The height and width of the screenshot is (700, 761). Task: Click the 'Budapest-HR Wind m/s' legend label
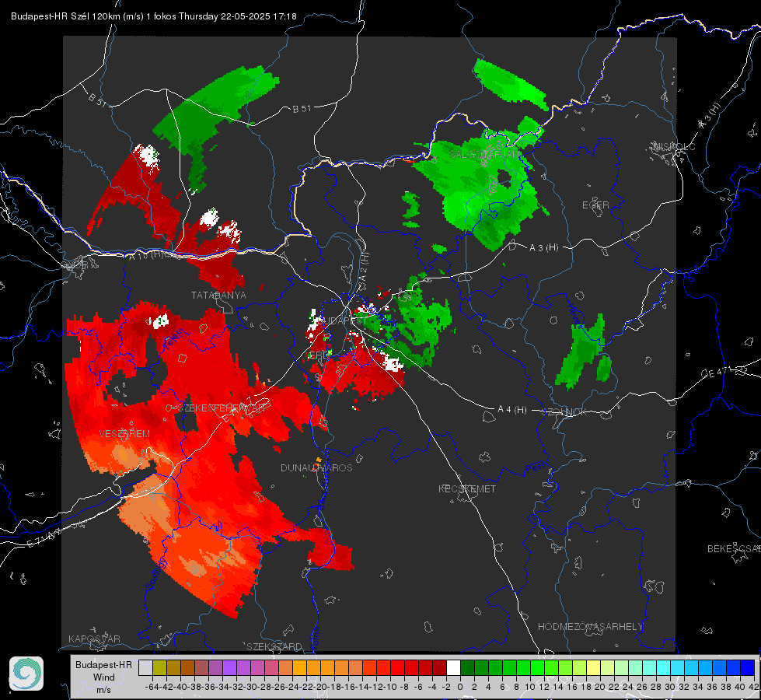coord(104,677)
